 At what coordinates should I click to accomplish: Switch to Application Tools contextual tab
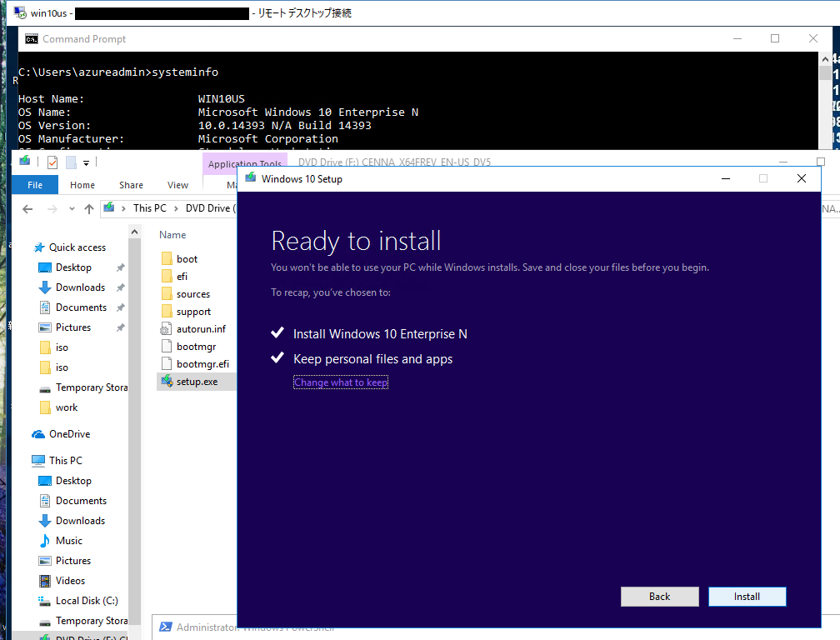coord(245,163)
